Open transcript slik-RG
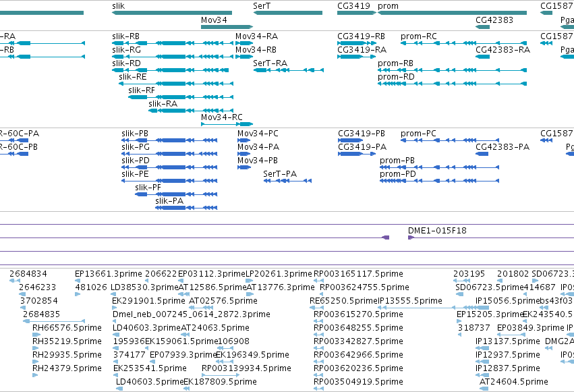Screen dimensions: 574x392 pyautogui.click(x=126, y=50)
